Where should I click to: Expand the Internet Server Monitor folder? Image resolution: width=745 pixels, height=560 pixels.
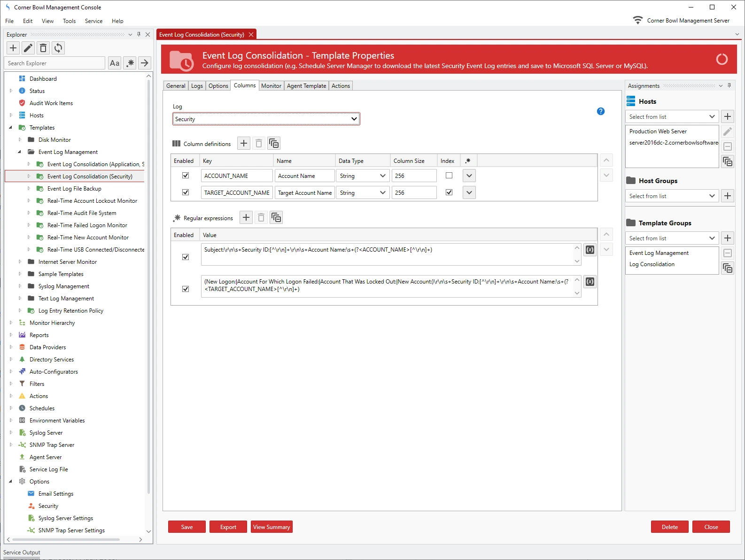coord(20,262)
